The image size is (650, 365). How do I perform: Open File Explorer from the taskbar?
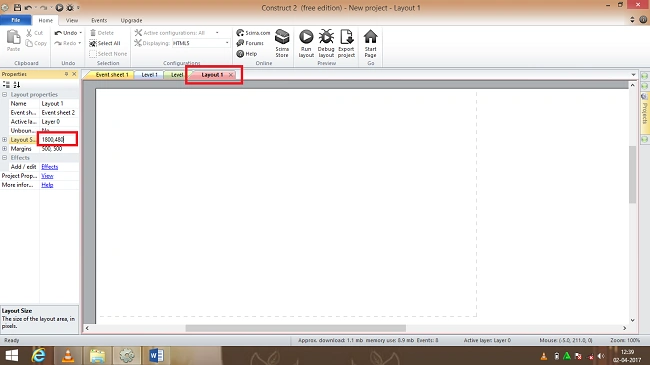coord(97,355)
